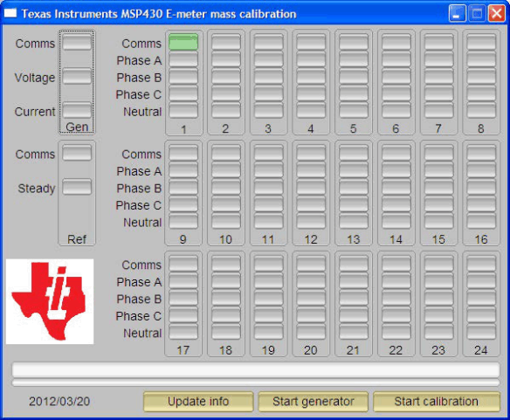Screen dimensions: 510x420
Task: Click the Phase B indicator of meter 16
Action: point(481,187)
